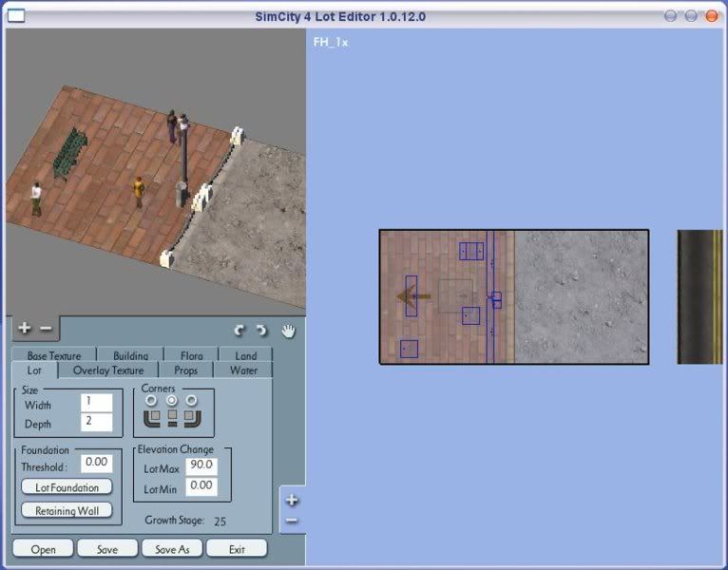Screen dimensions: 728x570
Task: Click the Save button
Action: 107,549
